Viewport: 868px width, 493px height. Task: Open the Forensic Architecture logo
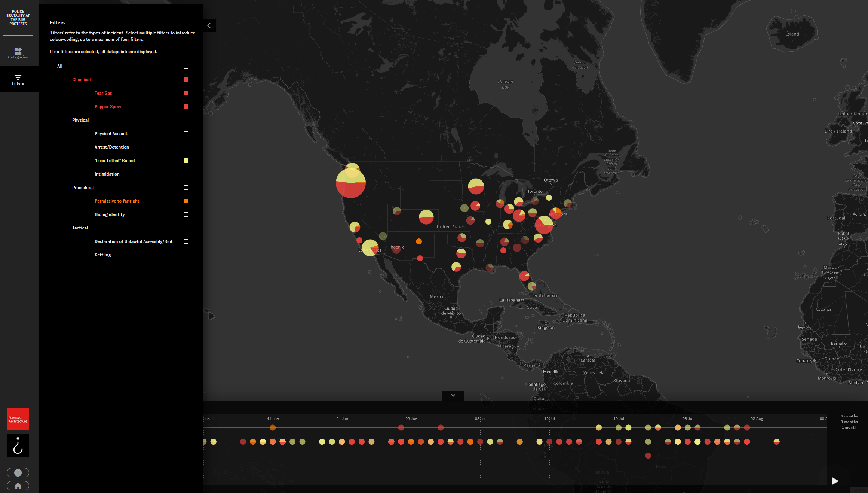coord(18,419)
